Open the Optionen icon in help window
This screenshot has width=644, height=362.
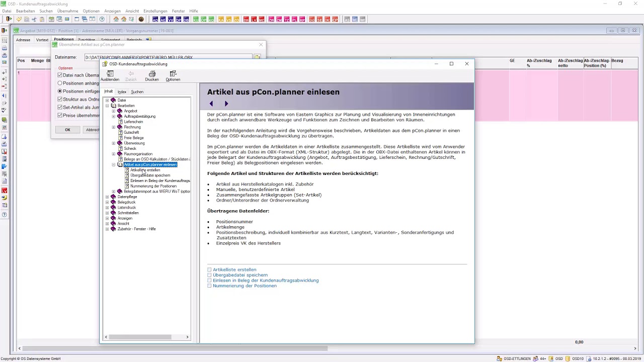(x=173, y=73)
